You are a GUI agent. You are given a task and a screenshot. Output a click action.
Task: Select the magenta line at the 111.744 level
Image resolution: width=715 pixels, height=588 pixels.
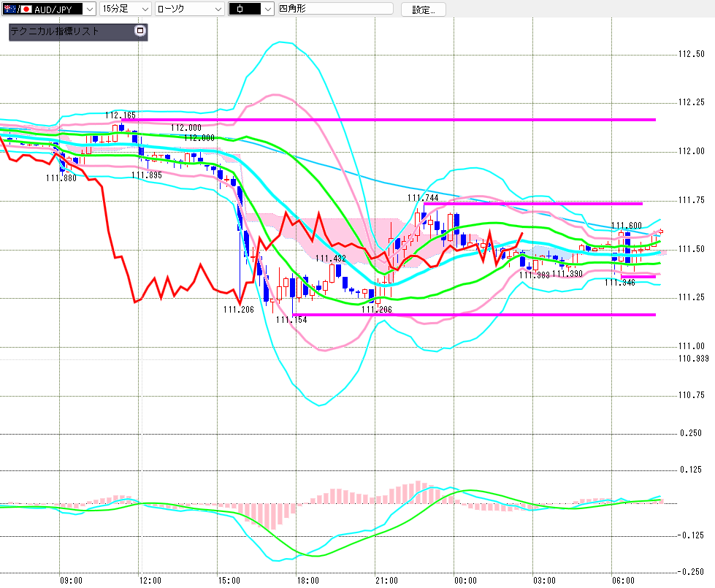pos(532,204)
